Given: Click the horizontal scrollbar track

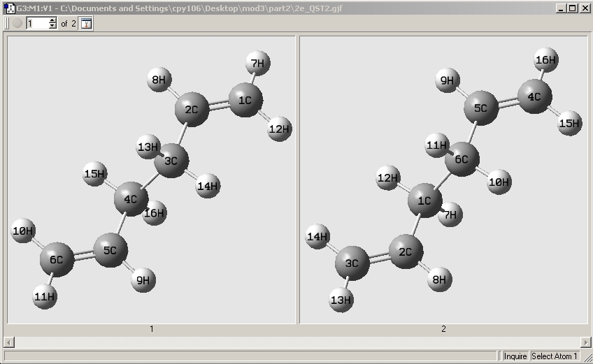Looking at the screenshot, I should click(297, 342).
